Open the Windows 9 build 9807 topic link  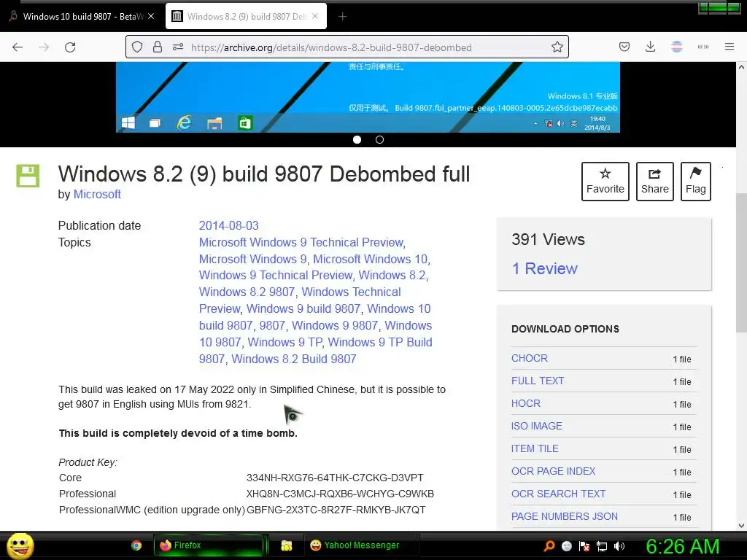coord(303,308)
